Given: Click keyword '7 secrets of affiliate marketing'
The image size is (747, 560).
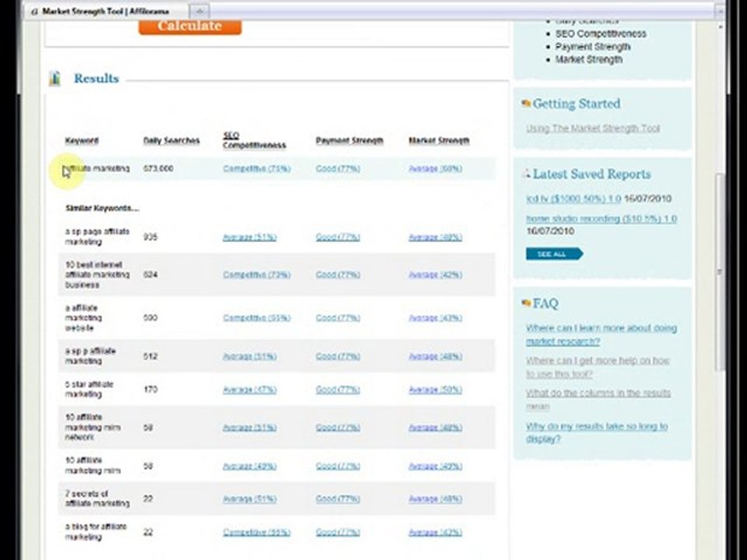Looking at the screenshot, I should [x=97, y=499].
